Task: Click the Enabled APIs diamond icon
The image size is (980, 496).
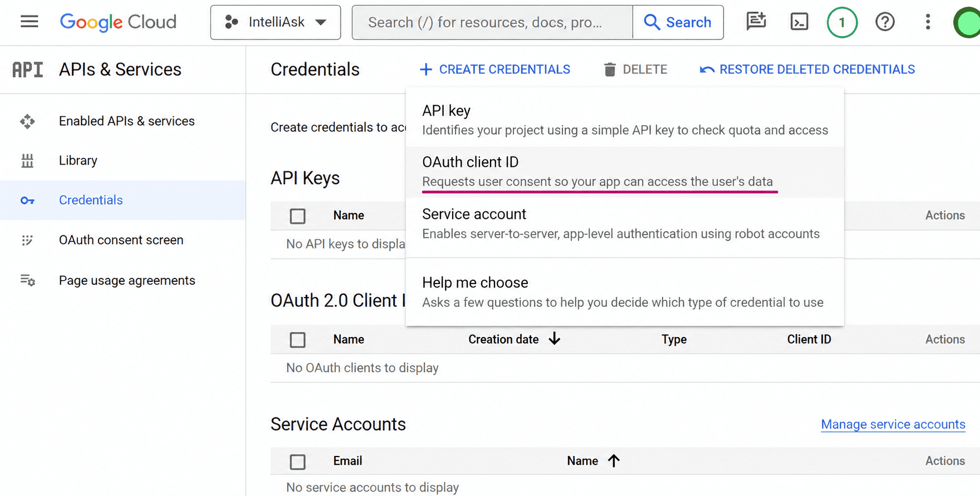Action: coord(27,121)
